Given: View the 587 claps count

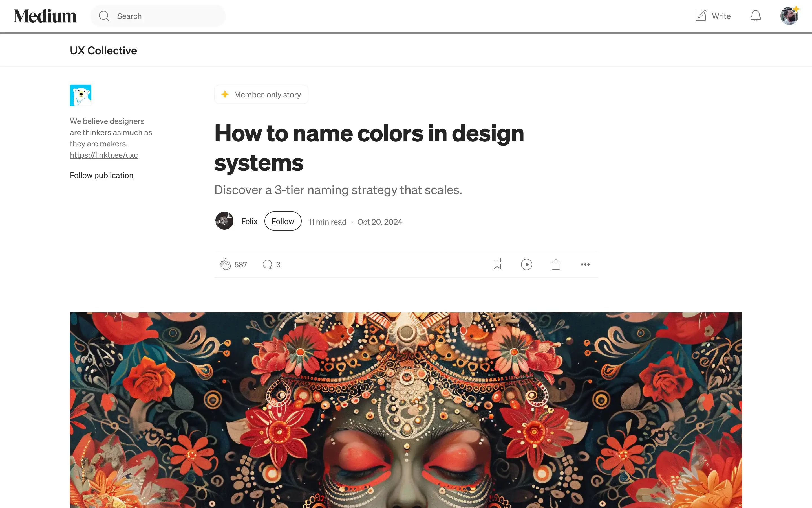Looking at the screenshot, I should point(240,265).
